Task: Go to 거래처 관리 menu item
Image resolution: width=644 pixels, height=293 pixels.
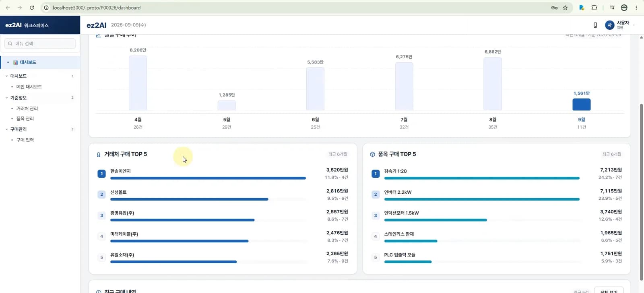Action: [x=27, y=109]
